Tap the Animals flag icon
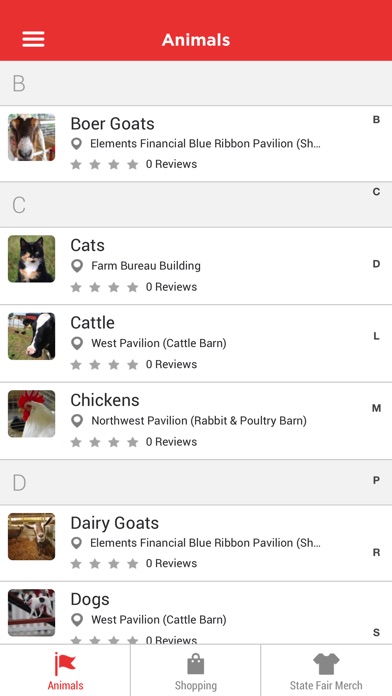Viewport: 392px width, 696px height. 65,664
